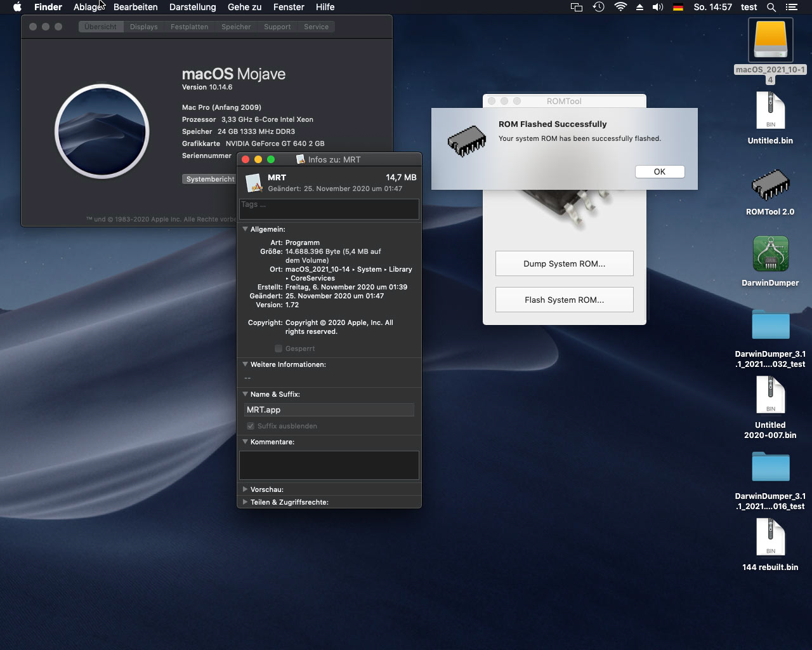This screenshot has width=812, height=650.
Task: Switch to the Festplatten tab
Action: point(189,27)
